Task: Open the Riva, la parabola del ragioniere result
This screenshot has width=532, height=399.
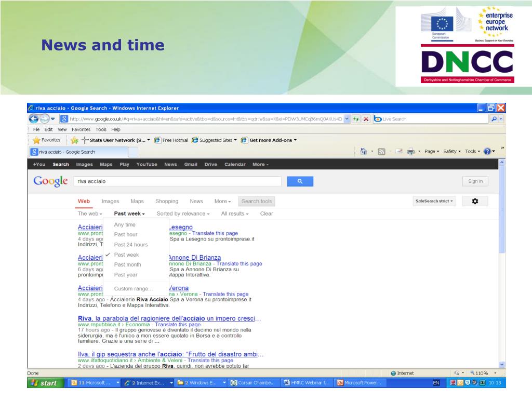Action: [x=169, y=318]
